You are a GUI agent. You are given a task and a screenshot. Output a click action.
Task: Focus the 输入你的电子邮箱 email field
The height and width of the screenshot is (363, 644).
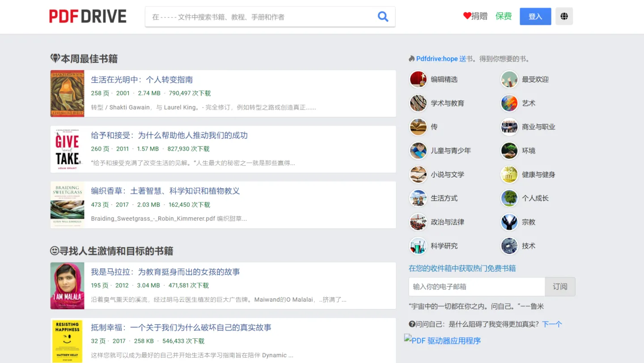(x=477, y=287)
